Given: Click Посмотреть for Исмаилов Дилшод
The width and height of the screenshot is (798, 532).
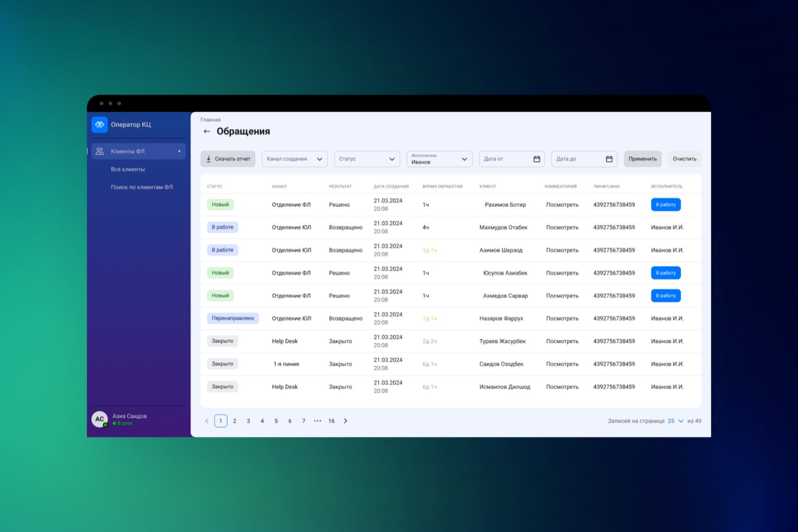Looking at the screenshot, I should [x=562, y=387].
